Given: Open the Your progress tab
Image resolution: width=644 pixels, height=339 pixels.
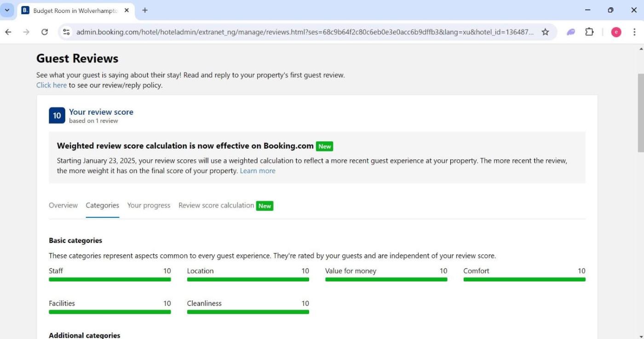Looking at the screenshot, I should 149,205.
